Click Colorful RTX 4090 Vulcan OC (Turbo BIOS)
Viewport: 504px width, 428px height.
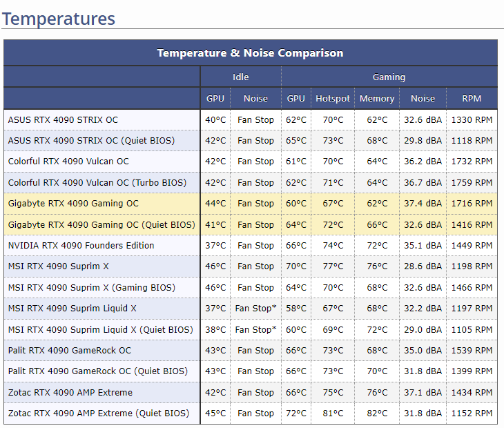coord(97,182)
